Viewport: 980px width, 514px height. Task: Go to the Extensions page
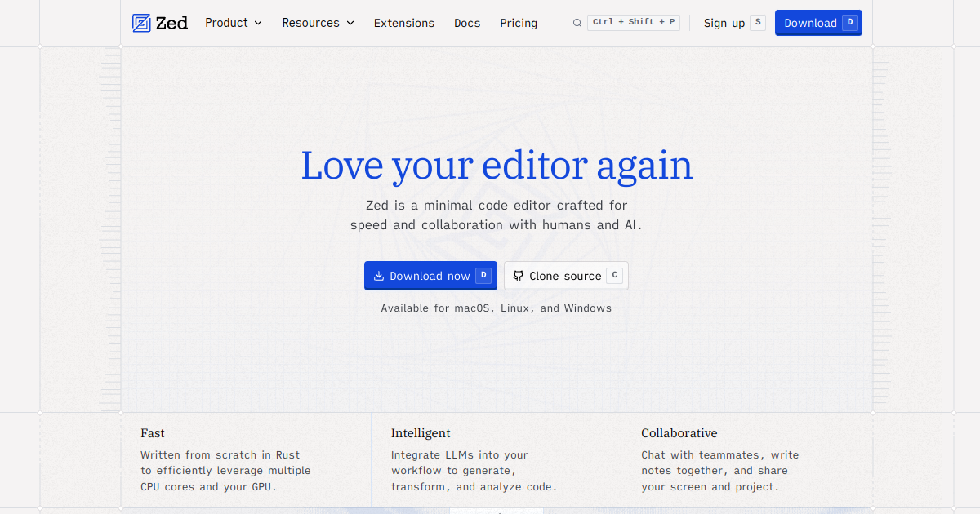pos(404,23)
